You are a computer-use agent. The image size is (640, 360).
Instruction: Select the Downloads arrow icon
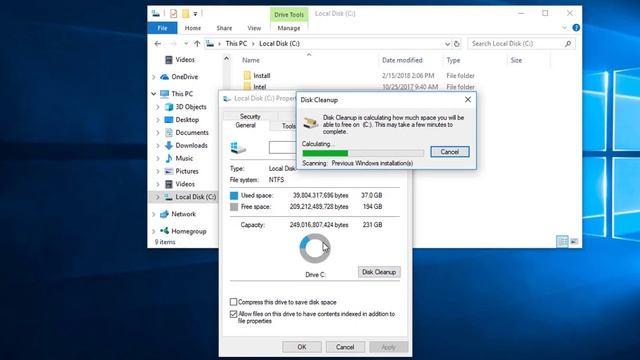click(169, 145)
